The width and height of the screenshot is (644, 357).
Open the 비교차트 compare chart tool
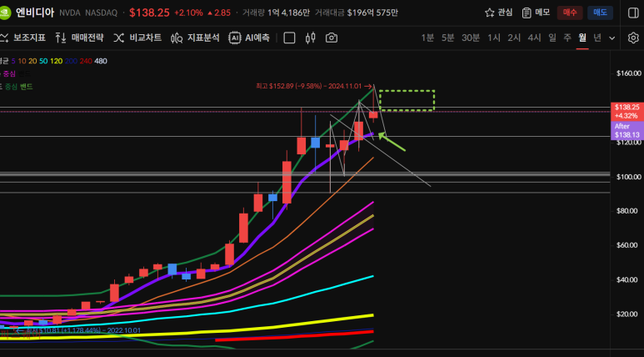coord(137,38)
